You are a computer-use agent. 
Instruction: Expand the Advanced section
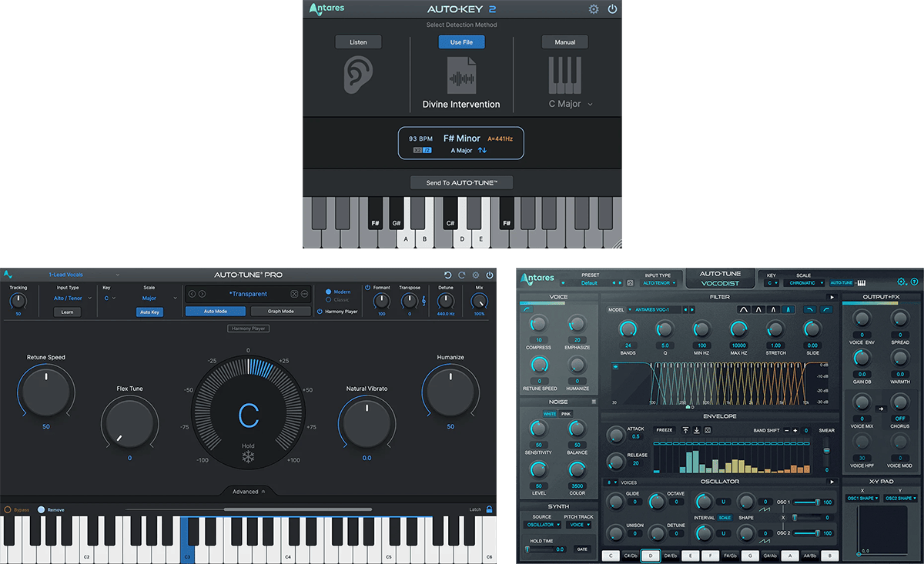click(x=248, y=492)
